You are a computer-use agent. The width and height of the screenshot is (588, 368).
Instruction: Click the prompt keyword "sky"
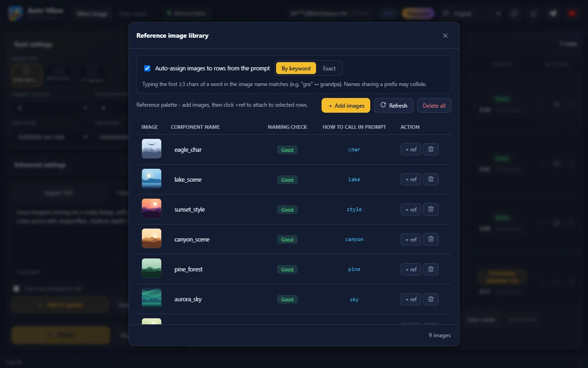(354, 299)
